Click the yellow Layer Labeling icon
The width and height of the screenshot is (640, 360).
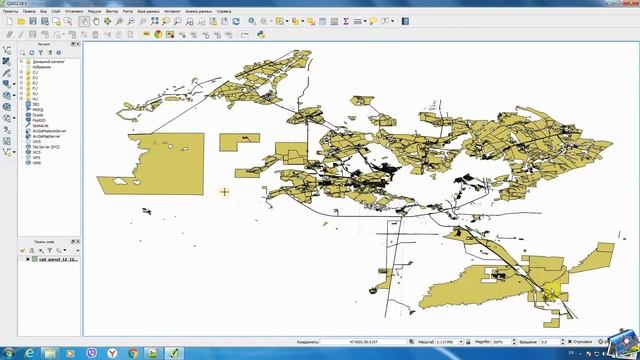147,35
